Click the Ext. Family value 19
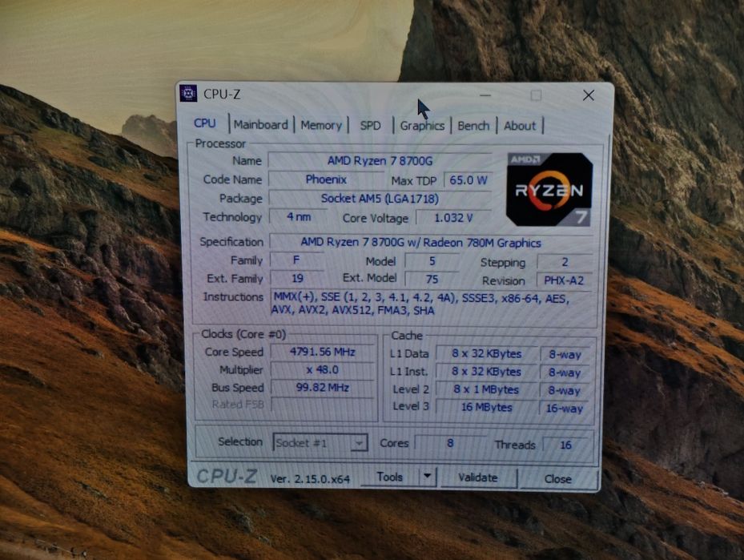Image resolution: width=744 pixels, height=560 pixels. point(297,278)
